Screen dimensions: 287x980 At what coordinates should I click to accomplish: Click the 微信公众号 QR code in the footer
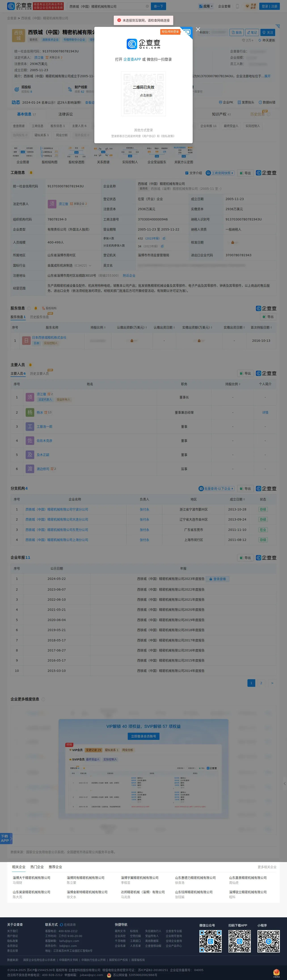[210, 941]
